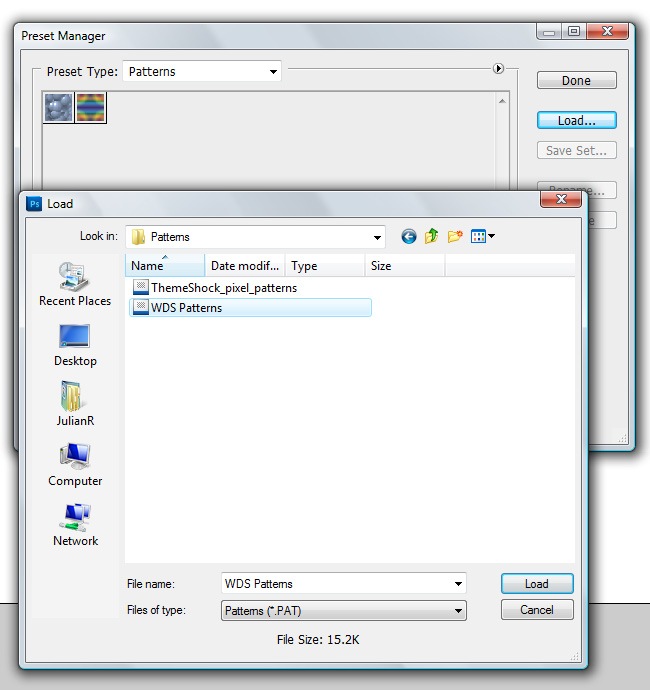Sort files by the Name column
Viewport: 650px width, 690px height.
165,266
